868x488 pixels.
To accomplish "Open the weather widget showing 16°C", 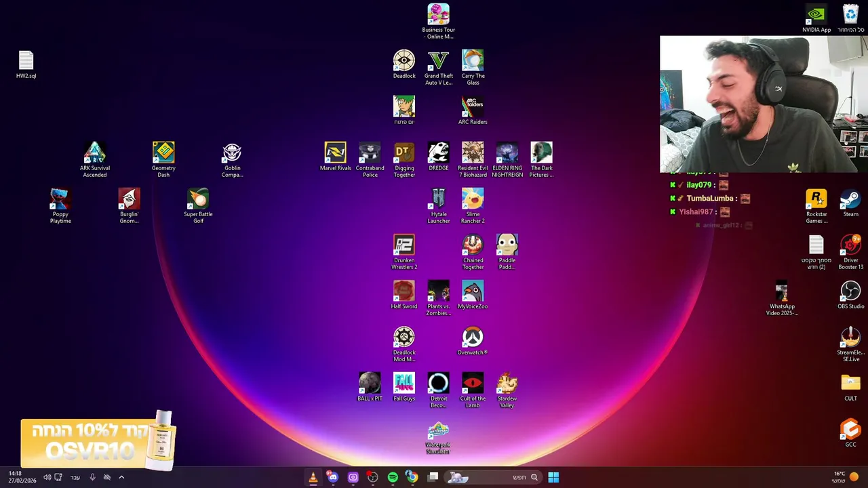I will (845, 477).
